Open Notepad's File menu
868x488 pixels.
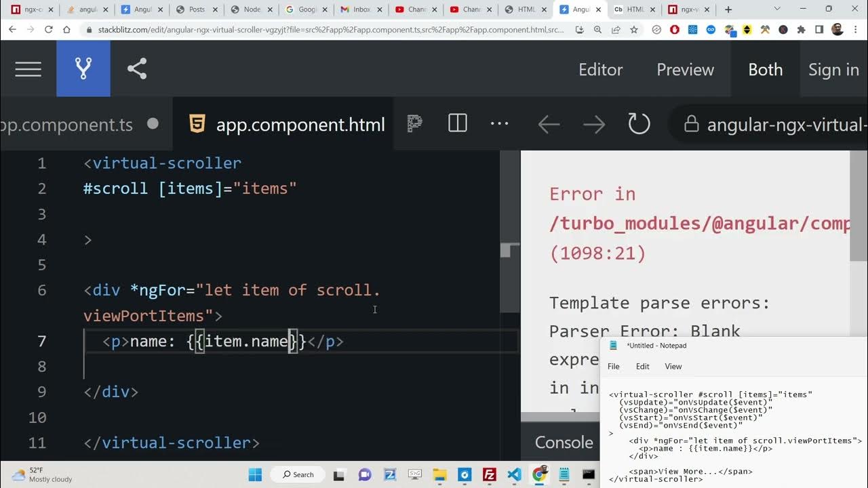click(x=614, y=366)
